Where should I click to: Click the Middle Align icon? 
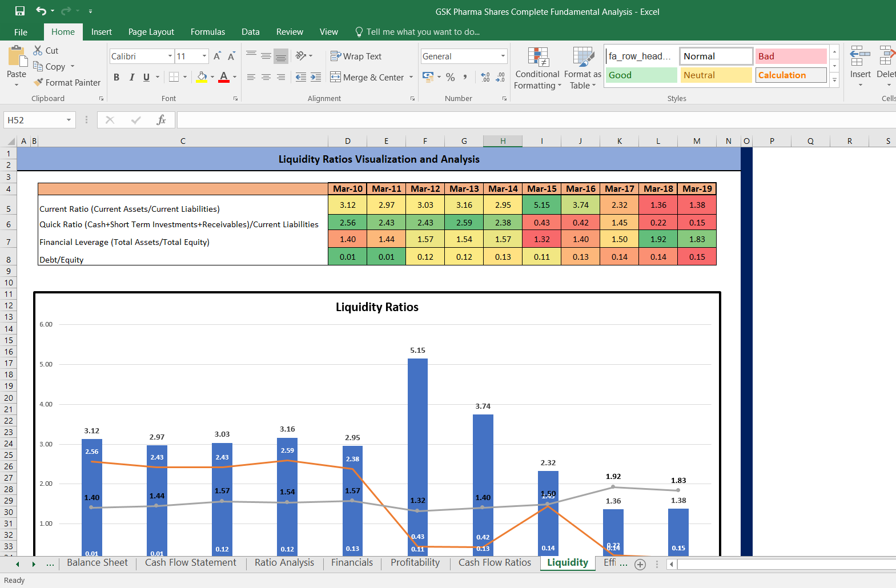pyautogui.click(x=266, y=55)
